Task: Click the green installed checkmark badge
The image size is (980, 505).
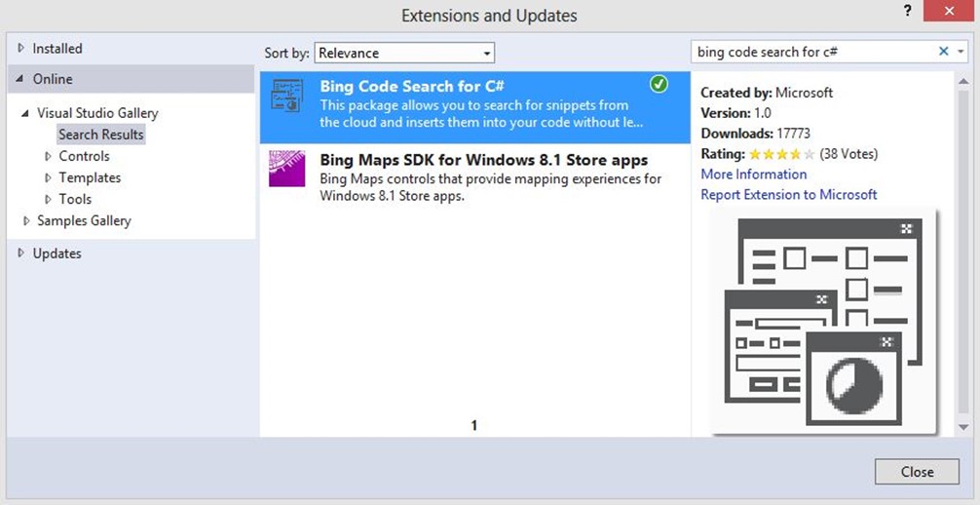Action: (659, 84)
